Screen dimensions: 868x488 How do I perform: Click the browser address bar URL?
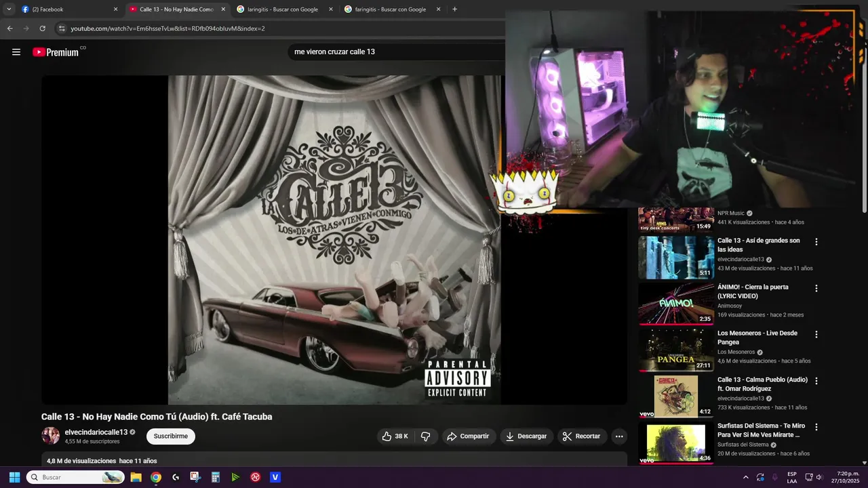coord(167,28)
